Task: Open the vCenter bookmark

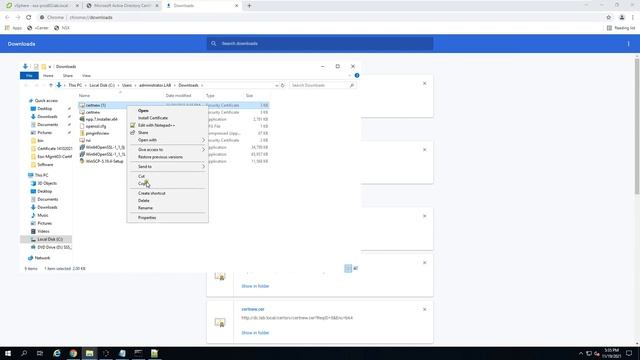Action: pyautogui.click(x=38, y=28)
